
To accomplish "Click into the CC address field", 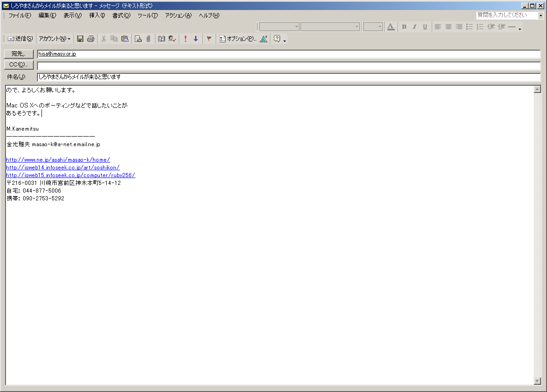I will point(288,66).
